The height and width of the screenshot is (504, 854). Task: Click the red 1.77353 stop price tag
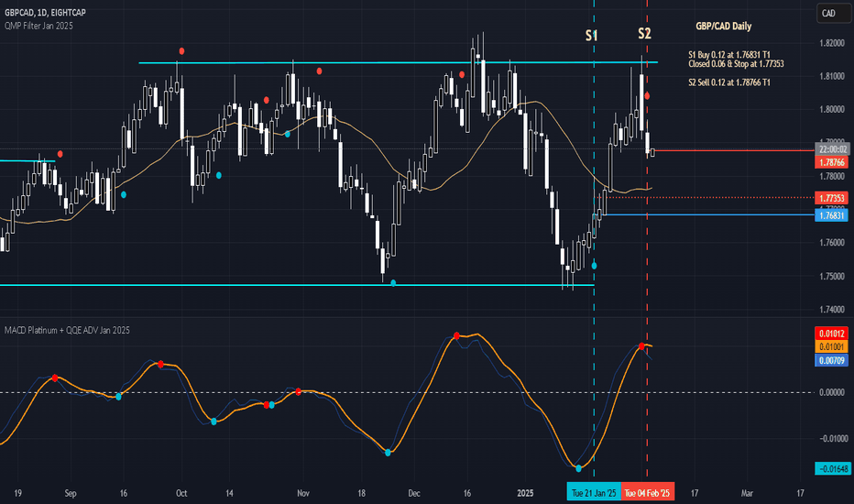pos(832,198)
